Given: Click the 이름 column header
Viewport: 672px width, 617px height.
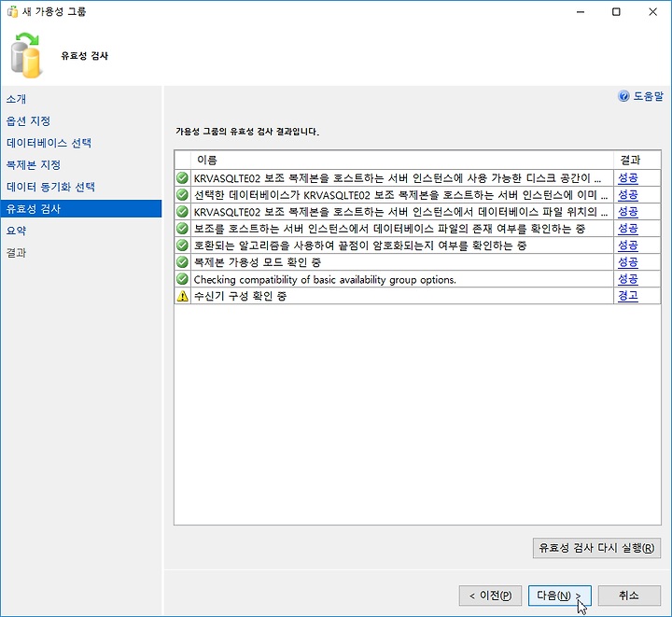Looking at the screenshot, I should [402, 160].
